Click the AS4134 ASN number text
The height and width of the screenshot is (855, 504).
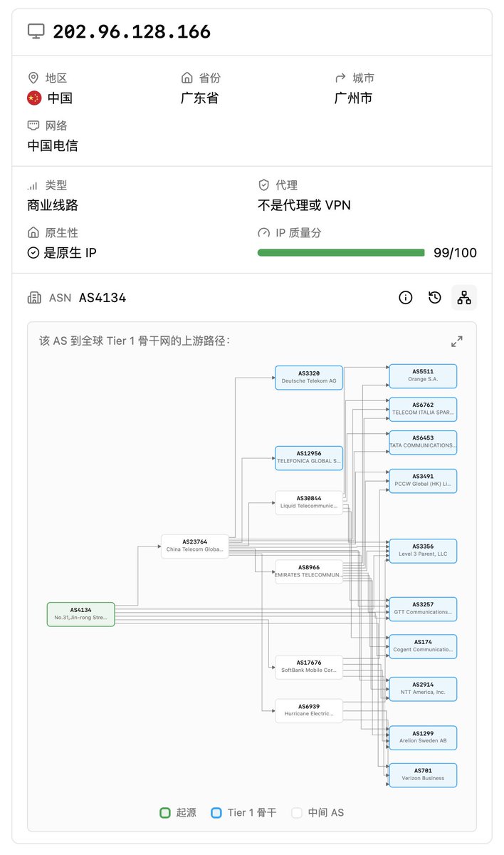(x=103, y=298)
